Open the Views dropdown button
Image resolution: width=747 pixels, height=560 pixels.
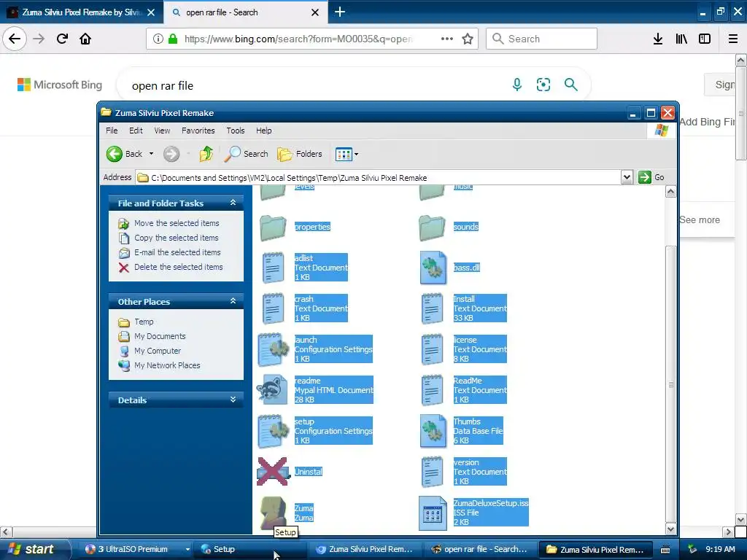tap(347, 154)
